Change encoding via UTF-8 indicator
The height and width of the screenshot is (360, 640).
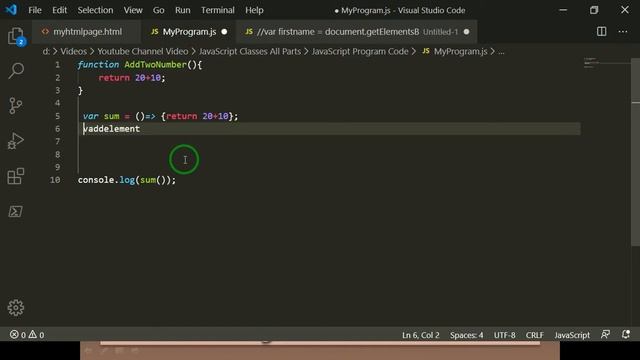point(504,335)
